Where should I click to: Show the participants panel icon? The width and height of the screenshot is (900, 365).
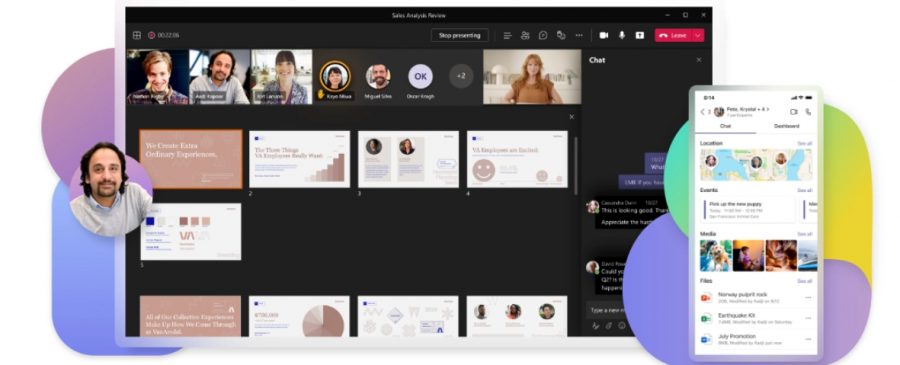click(525, 35)
